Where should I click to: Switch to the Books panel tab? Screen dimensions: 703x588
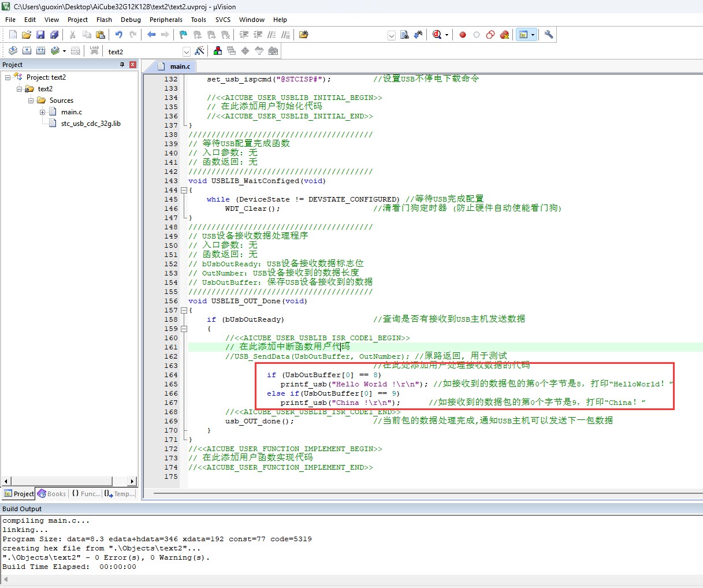(x=52, y=494)
